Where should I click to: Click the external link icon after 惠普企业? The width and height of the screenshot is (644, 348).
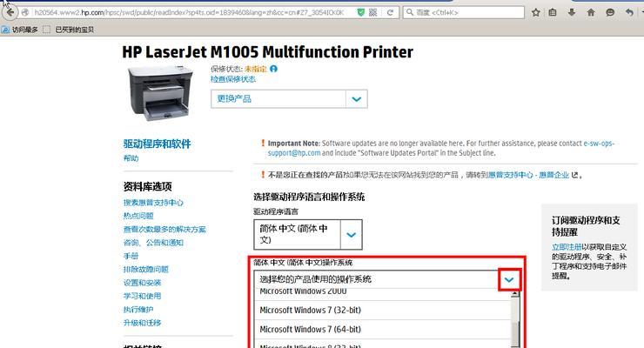574,175
